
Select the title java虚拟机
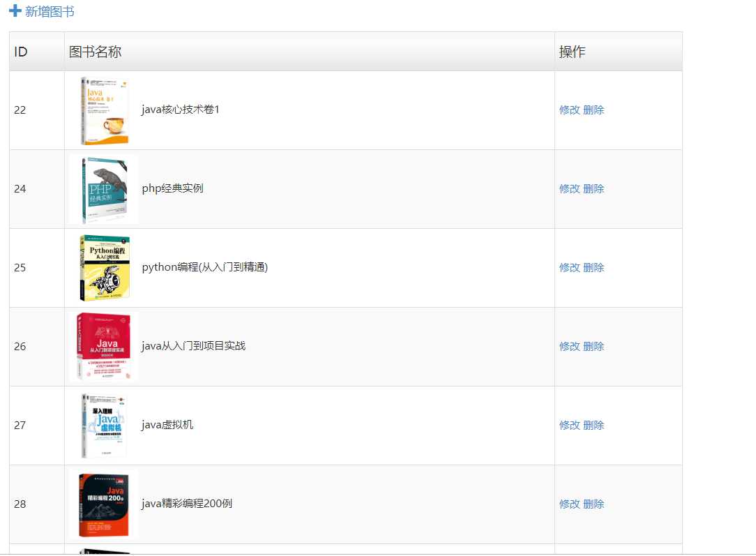point(167,425)
